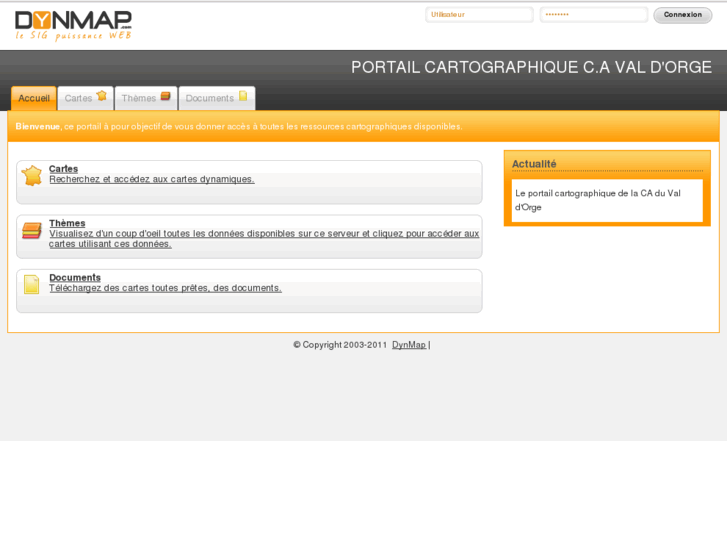Click 'Le portail cartographique de la CA' news text

[x=598, y=200]
